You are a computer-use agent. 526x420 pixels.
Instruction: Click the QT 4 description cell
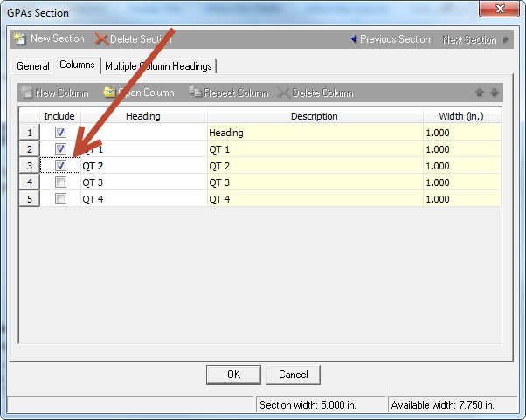click(x=315, y=199)
